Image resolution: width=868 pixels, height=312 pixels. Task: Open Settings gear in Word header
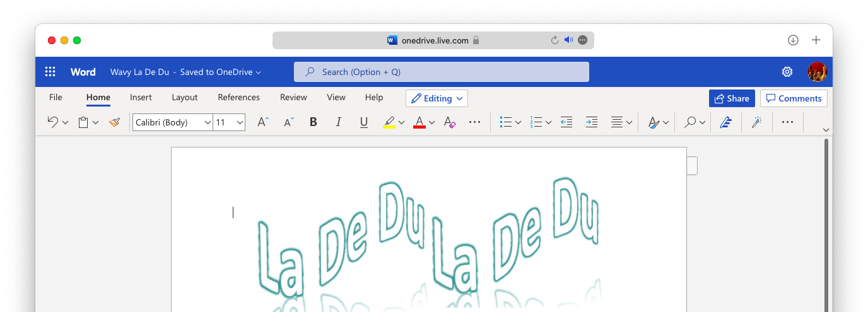coord(787,72)
